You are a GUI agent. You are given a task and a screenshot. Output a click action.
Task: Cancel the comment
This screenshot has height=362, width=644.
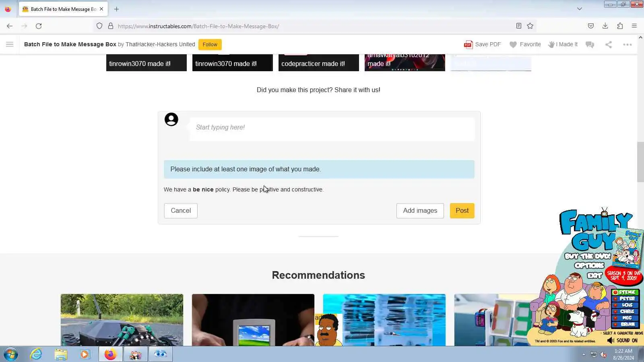click(181, 211)
